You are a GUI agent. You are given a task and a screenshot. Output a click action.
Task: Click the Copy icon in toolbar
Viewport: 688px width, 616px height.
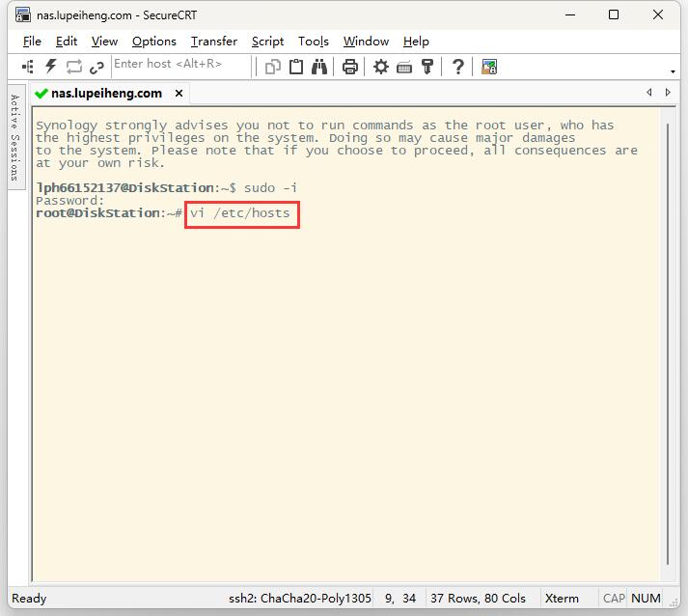[273, 67]
